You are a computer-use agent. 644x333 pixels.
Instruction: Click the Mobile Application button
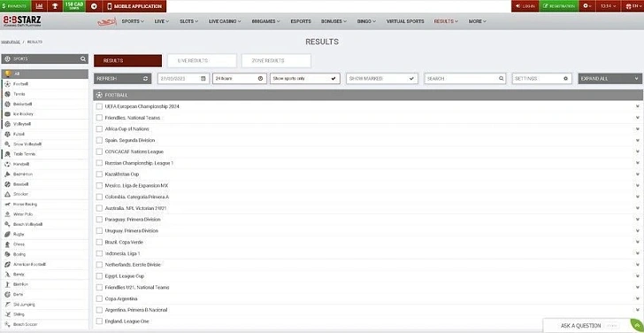click(x=134, y=6)
